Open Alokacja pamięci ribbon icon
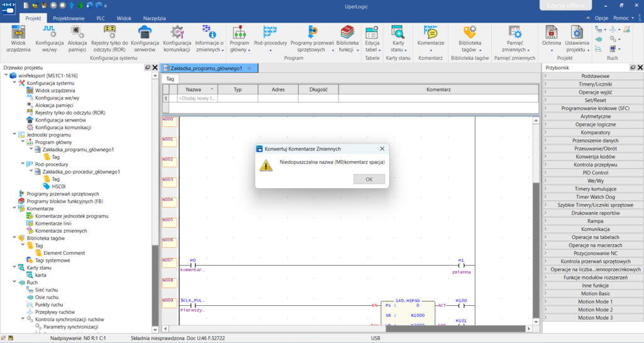 click(x=77, y=38)
